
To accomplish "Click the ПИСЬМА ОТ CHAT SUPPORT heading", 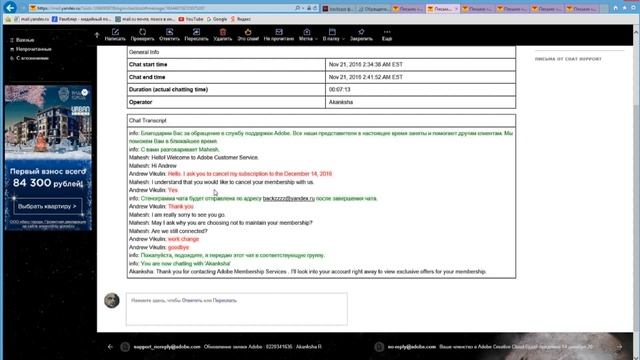I will (x=568, y=59).
